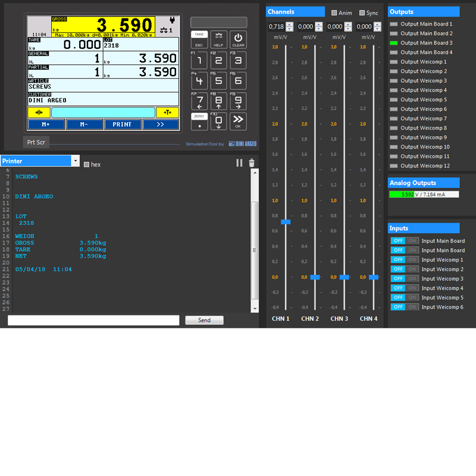Click the command text field beside Send

tap(93, 320)
